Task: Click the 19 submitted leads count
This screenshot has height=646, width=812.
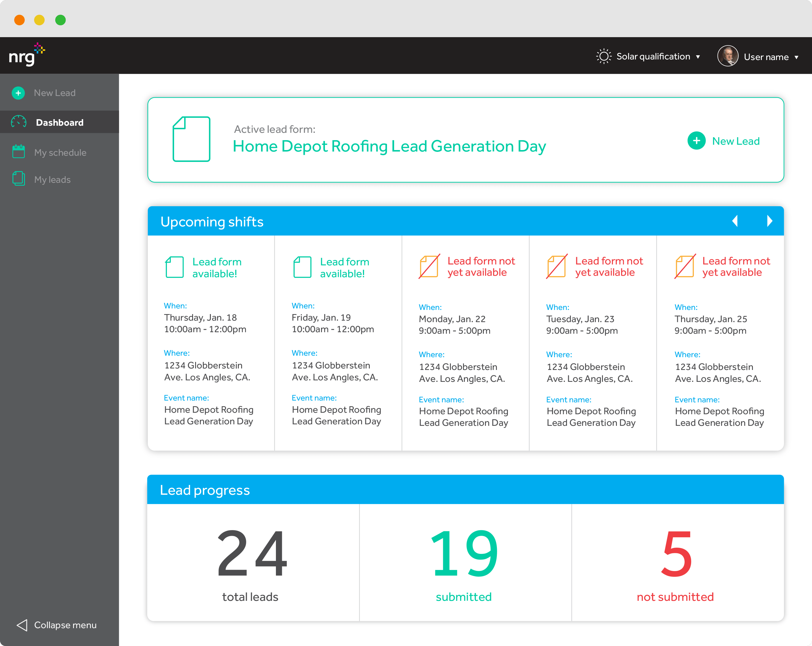Action: (464, 553)
